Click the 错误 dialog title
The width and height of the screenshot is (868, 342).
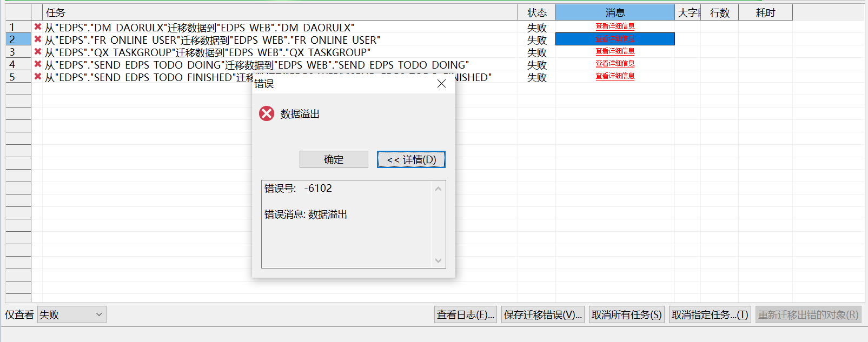[264, 83]
